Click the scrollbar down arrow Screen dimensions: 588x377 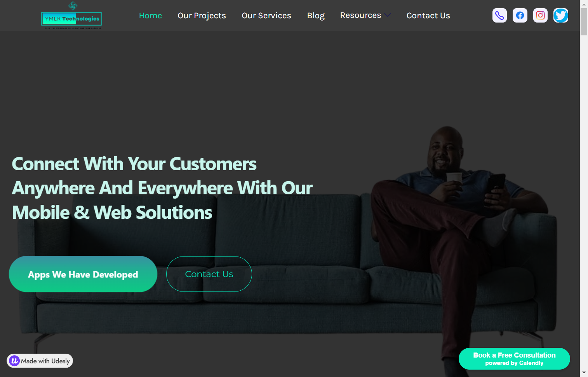coord(584,373)
